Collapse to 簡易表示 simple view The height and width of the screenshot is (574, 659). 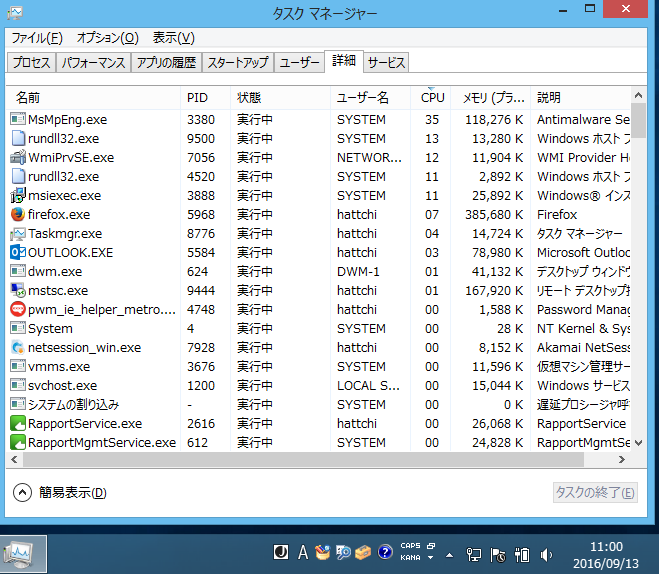click(60, 492)
